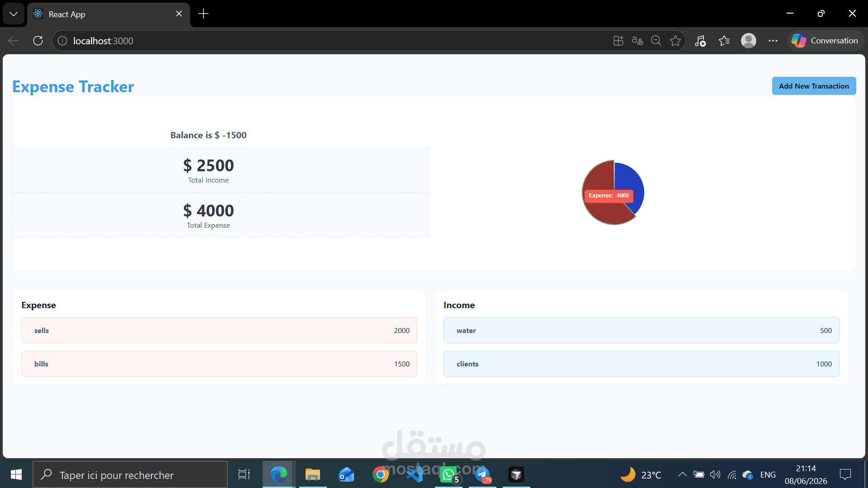Click the Expense Tracker title
The image size is (868, 488).
[x=73, y=86]
